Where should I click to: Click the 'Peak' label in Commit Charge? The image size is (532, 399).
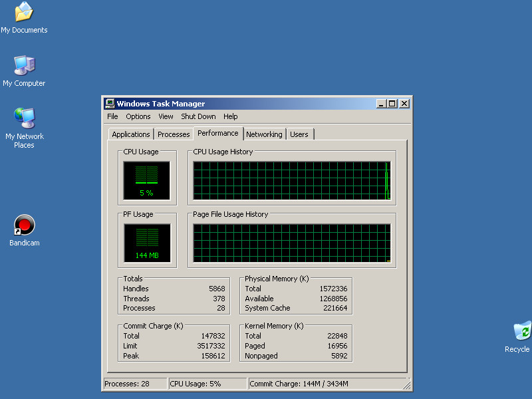(x=131, y=356)
